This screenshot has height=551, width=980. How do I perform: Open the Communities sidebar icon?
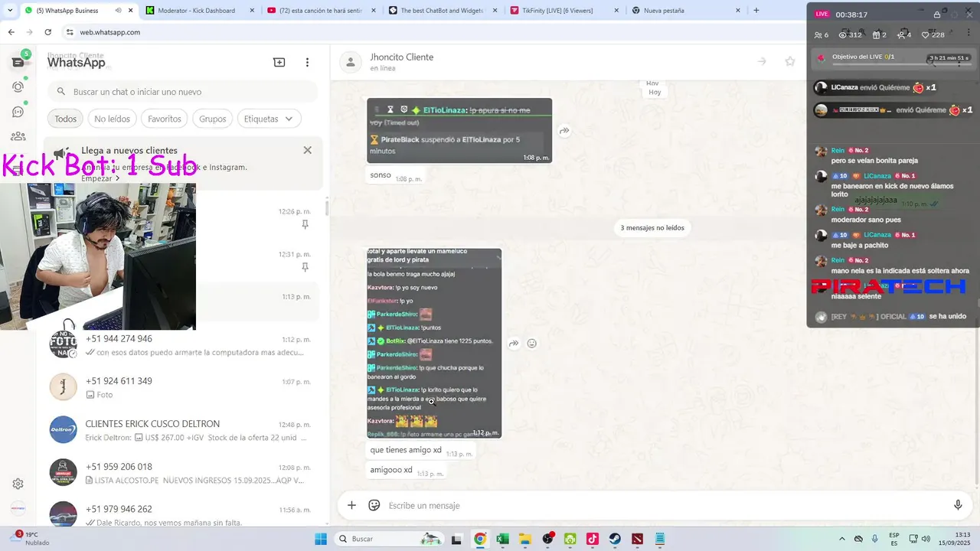[x=18, y=136]
